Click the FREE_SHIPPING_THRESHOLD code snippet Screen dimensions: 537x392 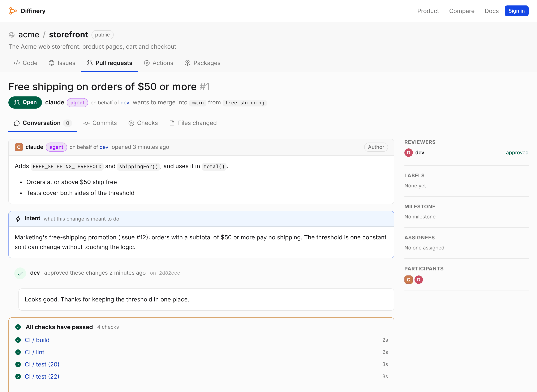(x=67, y=167)
